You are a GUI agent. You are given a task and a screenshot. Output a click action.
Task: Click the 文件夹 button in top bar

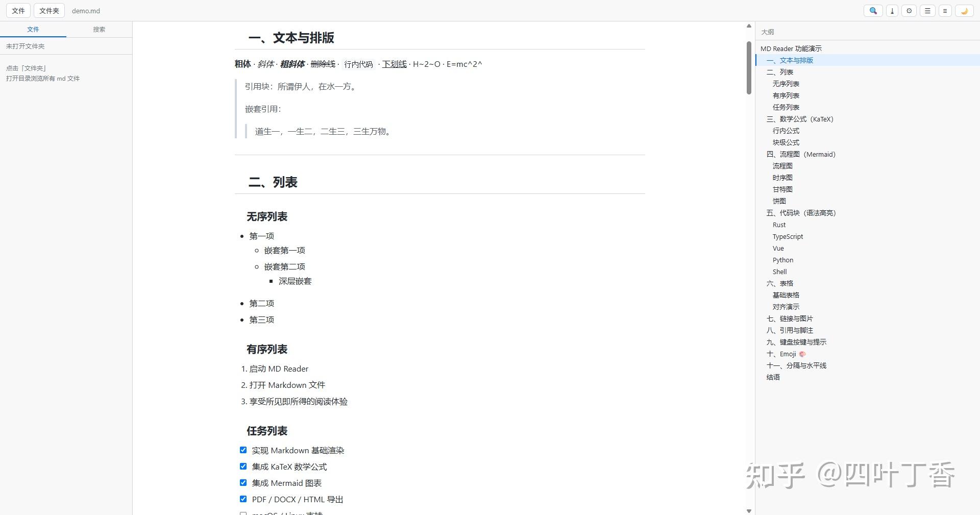pyautogui.click(x=50, y=11)
